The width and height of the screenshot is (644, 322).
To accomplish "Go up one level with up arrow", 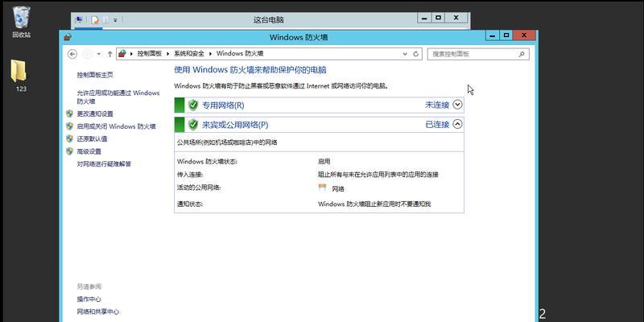I will click(x=109, y=54).
